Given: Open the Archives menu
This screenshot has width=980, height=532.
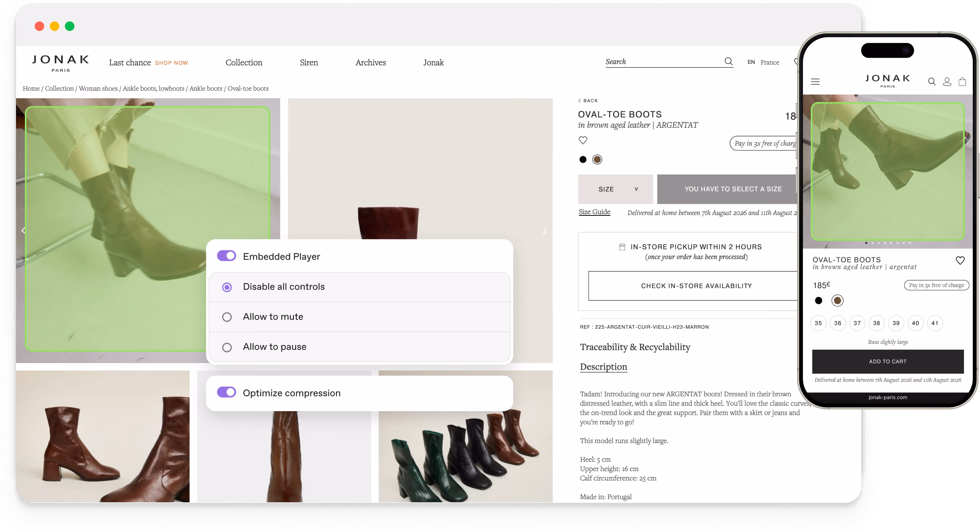Looking at the screenshot, I should pyautogui.click(x=371, y=63).
